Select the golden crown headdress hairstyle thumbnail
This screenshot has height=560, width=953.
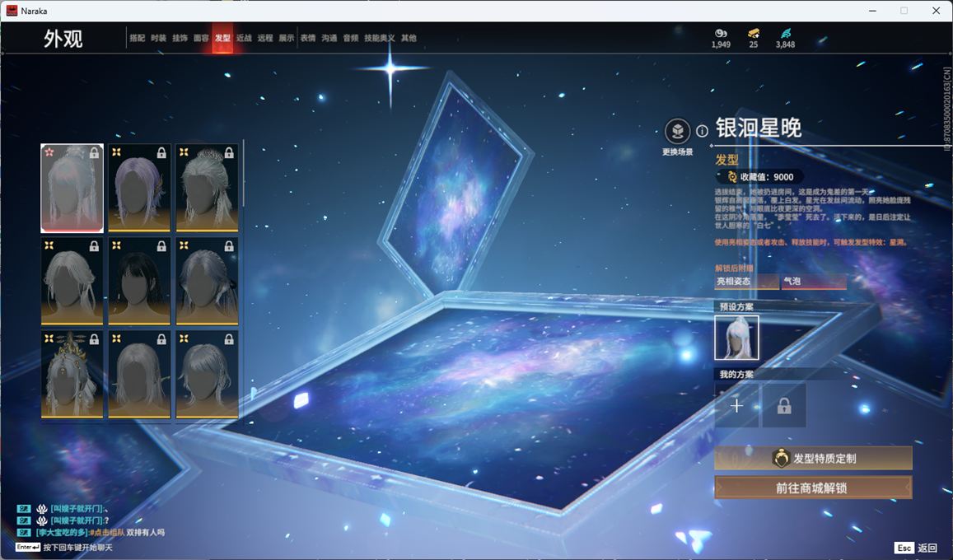tap(72, 374)
